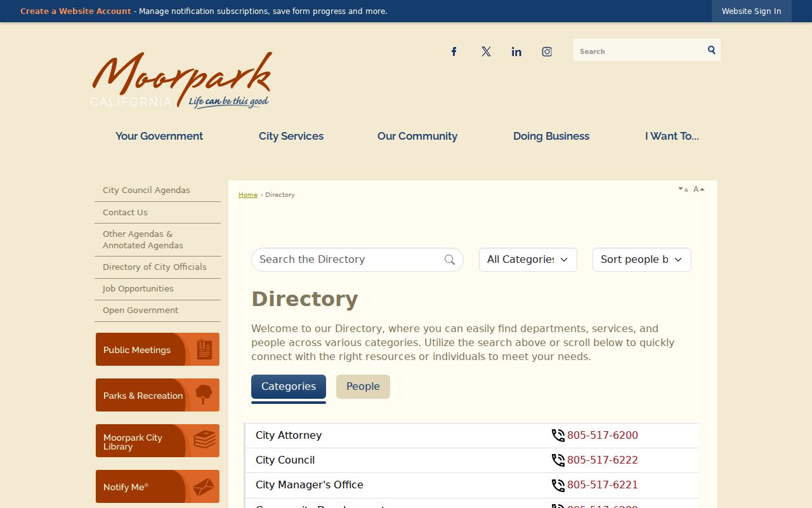The image size is (812, 508).
Task: Click the Parks & Recreation button
Action: click(x=157, y=395)
